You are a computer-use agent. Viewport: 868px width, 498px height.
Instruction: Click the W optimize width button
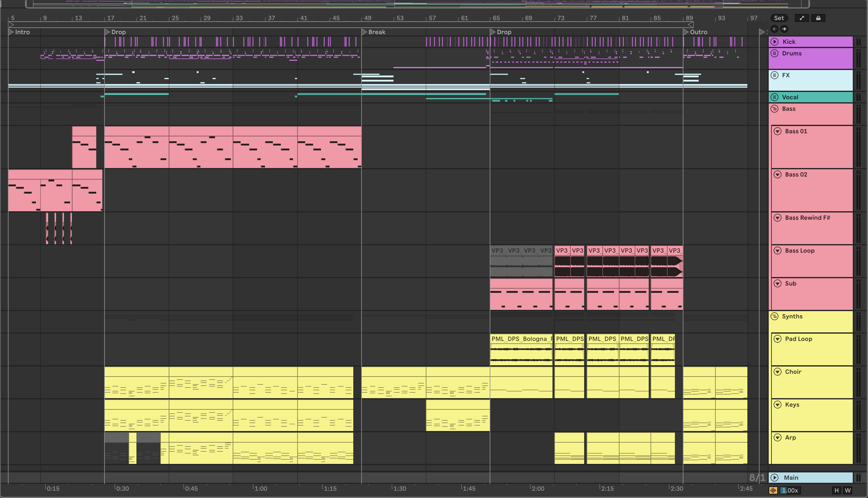[x=848, y=490]
